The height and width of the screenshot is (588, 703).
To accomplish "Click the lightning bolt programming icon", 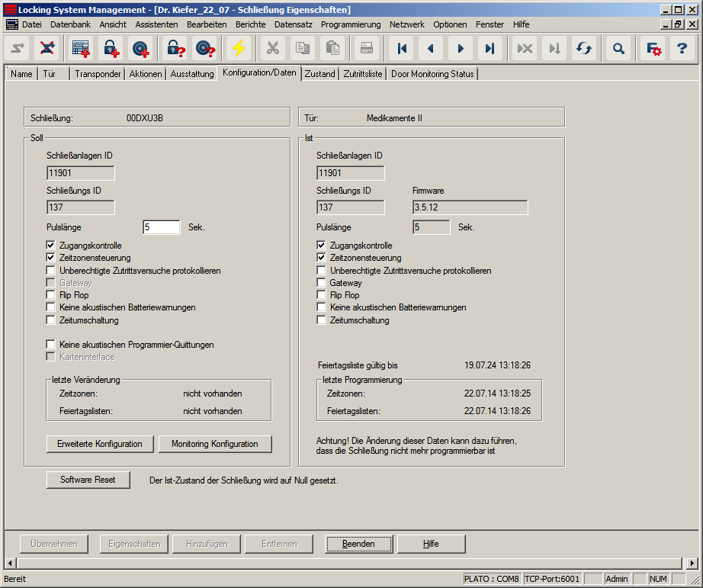I will (x=239, y=48).
